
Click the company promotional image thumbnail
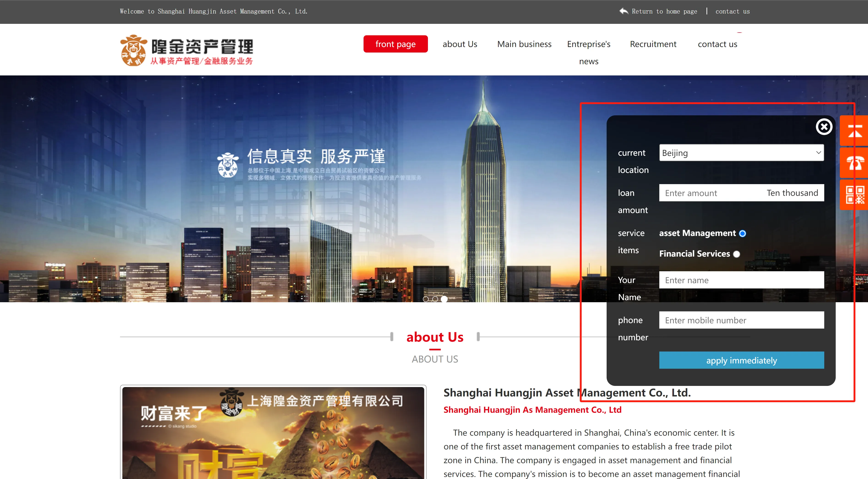273,432
